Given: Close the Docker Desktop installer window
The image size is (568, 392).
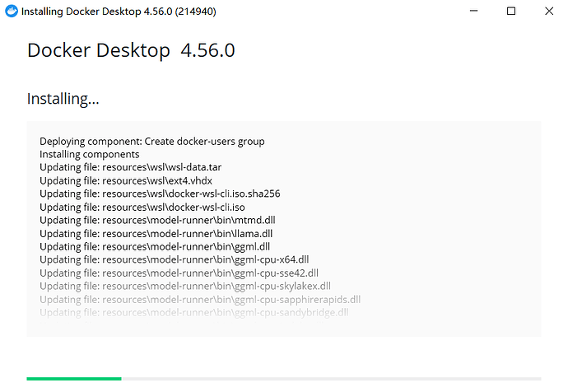Looking at the screenshot, I should pyautogui.click(x=549, y=12).
